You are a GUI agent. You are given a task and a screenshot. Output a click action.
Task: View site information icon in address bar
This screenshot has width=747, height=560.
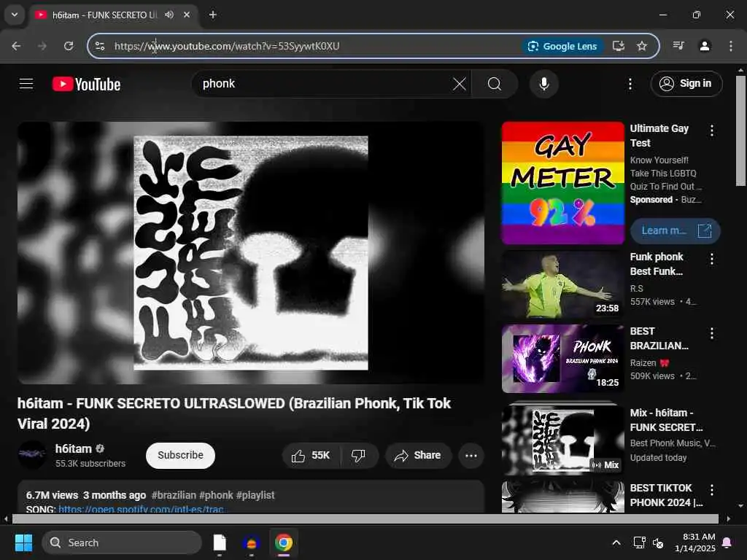(x=100, y=46)
